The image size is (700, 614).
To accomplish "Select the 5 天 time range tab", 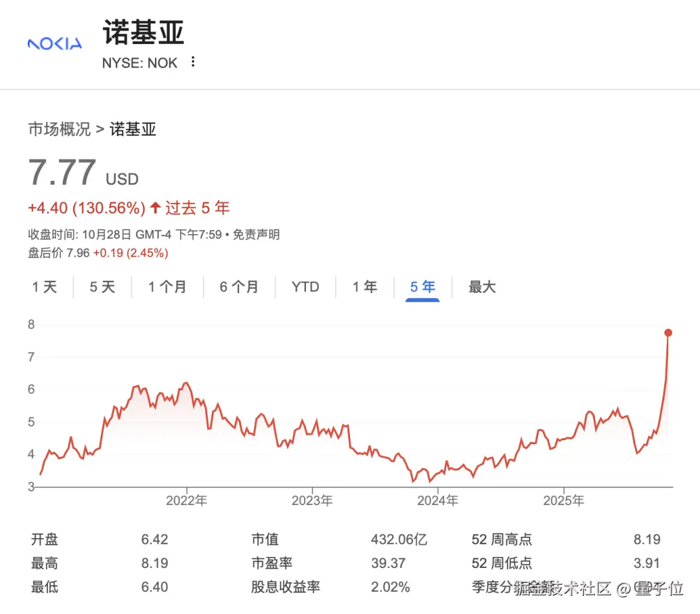I will 102,287.
